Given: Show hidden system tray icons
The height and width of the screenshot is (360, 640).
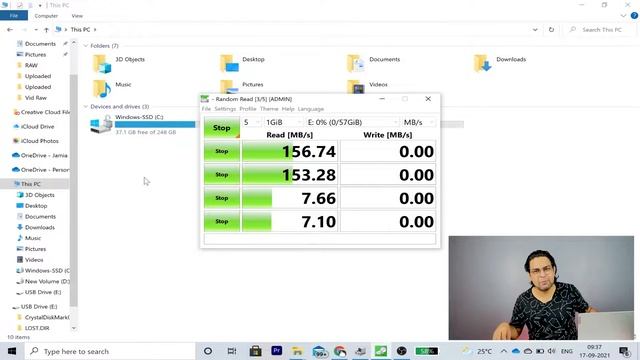Looking at the screenshot, I should pos(504,351).
